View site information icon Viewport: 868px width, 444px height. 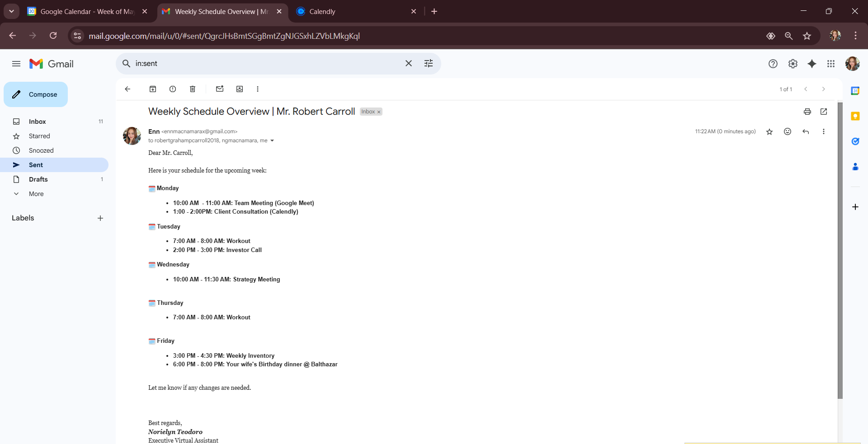(77, 36)
